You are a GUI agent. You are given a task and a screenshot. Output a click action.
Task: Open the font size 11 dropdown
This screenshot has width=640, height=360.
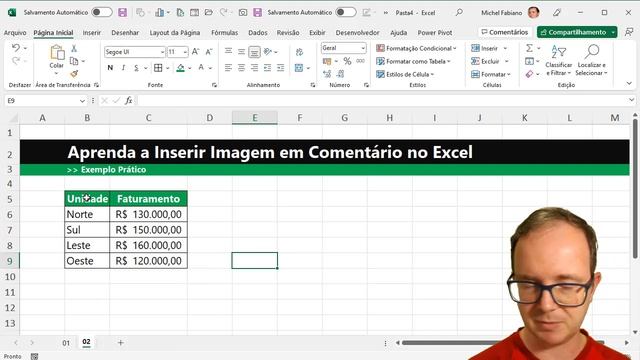pos(185,52)
